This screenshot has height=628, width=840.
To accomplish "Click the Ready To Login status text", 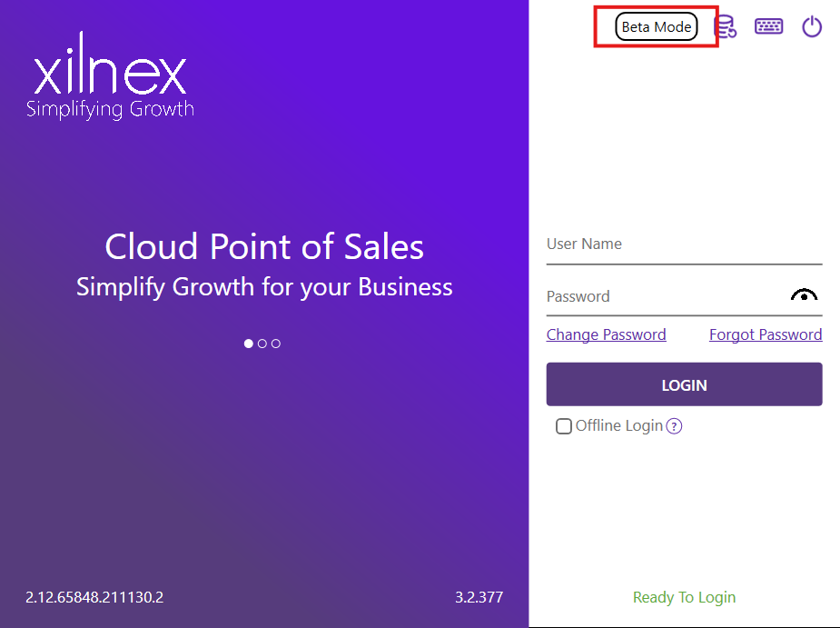I will (684, 597).
